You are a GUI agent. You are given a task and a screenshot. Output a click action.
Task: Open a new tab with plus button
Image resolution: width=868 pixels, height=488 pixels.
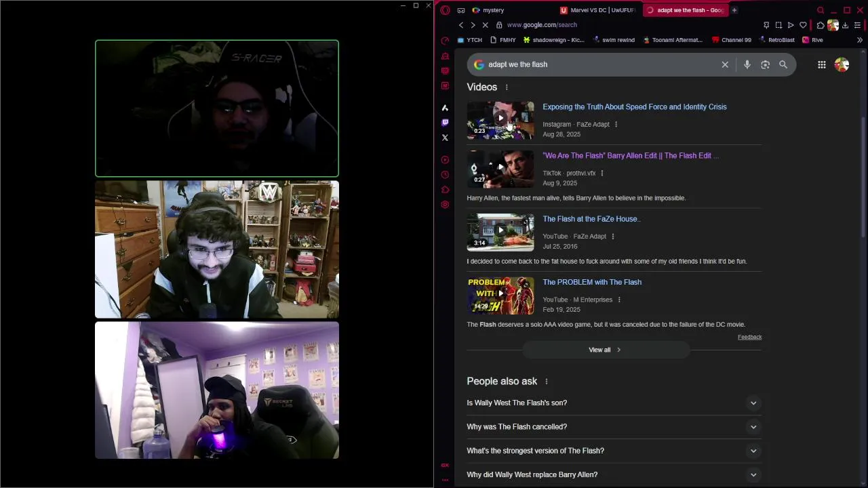[x=734, y=10]
